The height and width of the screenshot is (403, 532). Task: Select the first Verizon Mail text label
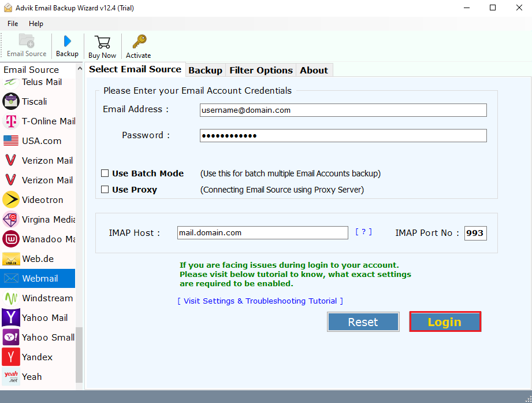click(47, 161)
